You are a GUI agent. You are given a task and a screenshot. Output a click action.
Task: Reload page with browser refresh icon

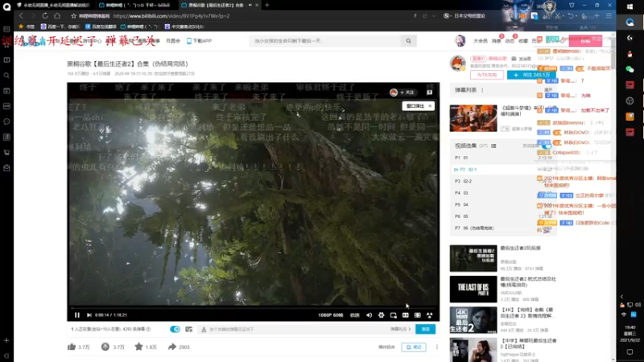pyautogui.click(x=45, y=16)
